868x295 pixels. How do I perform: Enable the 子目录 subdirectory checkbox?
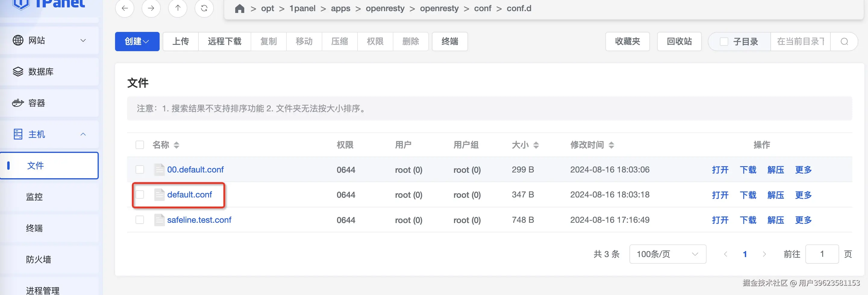click(x=724, y=42)
